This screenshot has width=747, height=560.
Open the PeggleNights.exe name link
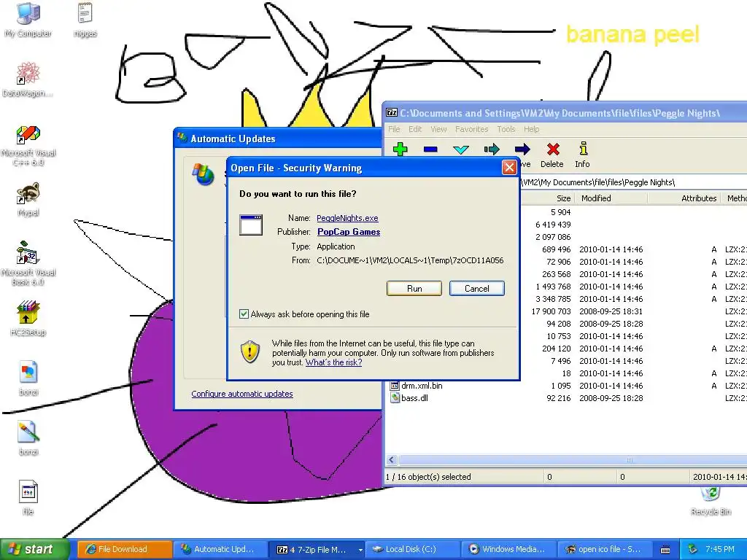pyautogui.click(x=347, y=218)
